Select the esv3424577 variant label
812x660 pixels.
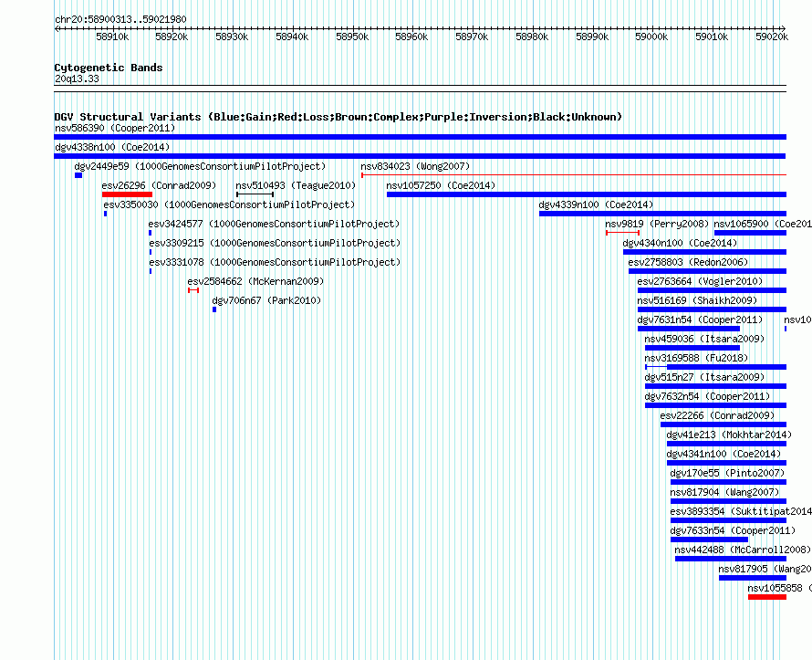(x=274, y=224)
